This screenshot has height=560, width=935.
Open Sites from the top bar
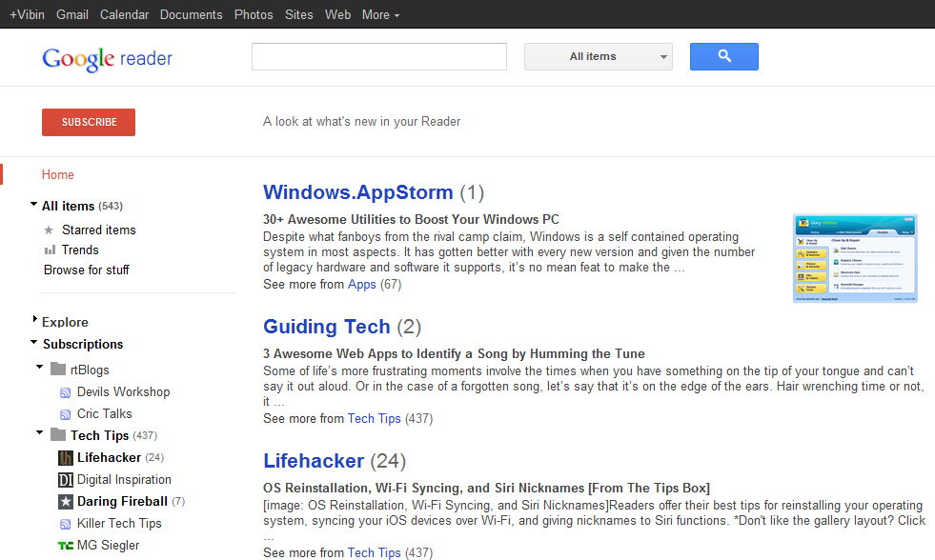click(x=298, y=14)
